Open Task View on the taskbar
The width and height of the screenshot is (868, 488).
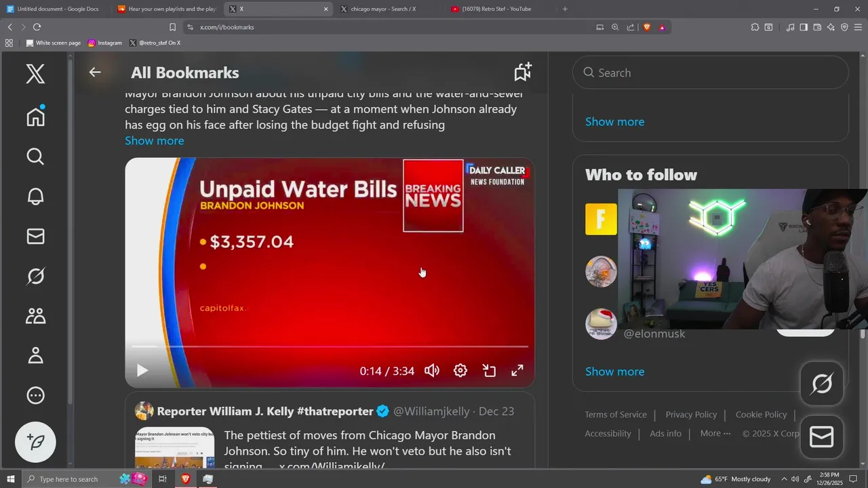click(163, 479)
